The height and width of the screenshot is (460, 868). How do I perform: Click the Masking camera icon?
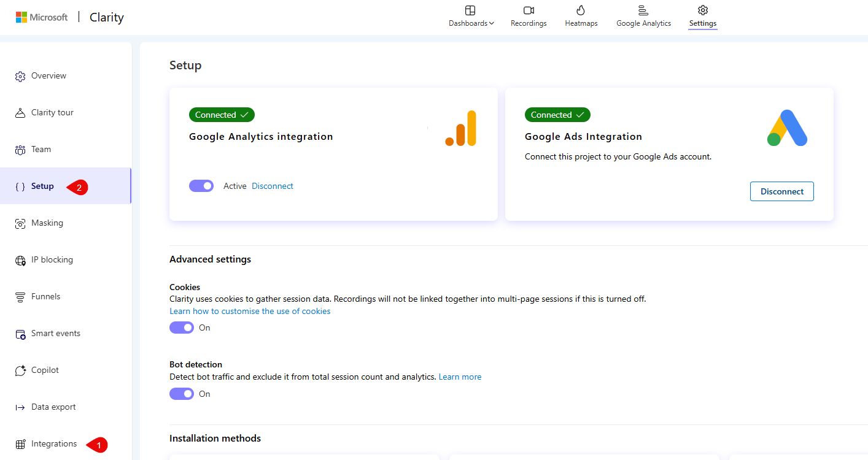[x=20, y=223]
